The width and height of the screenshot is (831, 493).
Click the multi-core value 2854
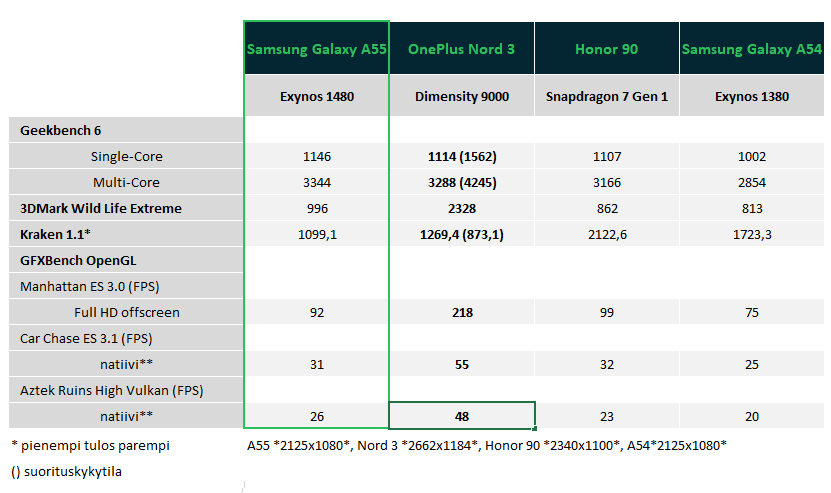[x=752, y=182]
